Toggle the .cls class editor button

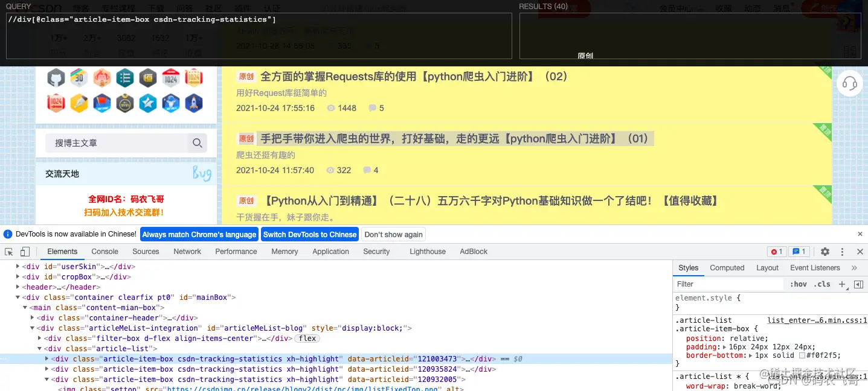click(821, 284)
